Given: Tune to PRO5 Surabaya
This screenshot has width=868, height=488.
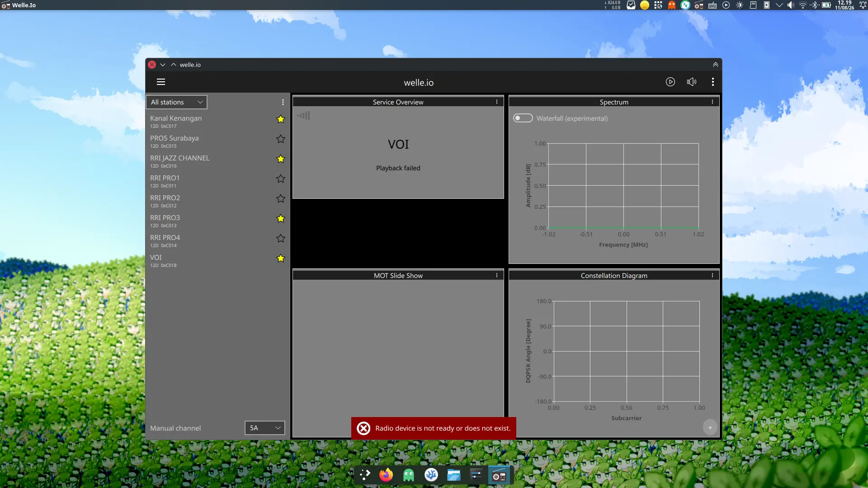Looking at the screenshot, I should point(217,141).
